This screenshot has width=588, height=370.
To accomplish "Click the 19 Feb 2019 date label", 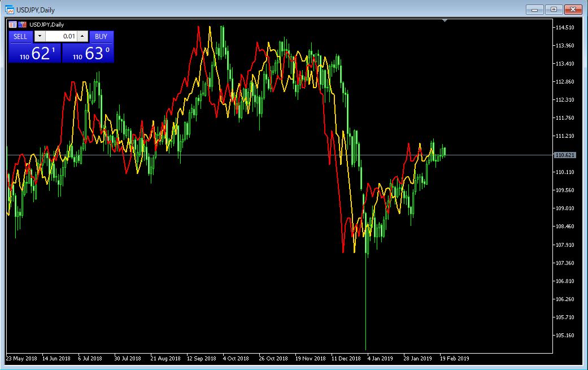I will [455, 358].
